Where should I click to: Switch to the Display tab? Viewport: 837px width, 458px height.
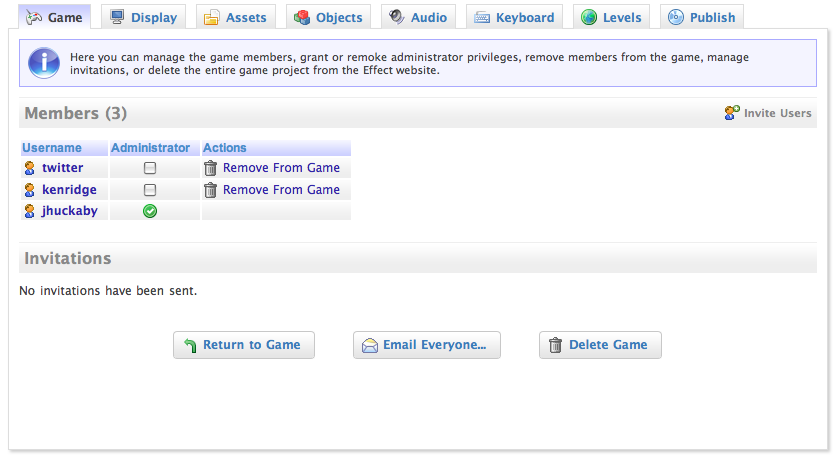click(x=143, y=17)
